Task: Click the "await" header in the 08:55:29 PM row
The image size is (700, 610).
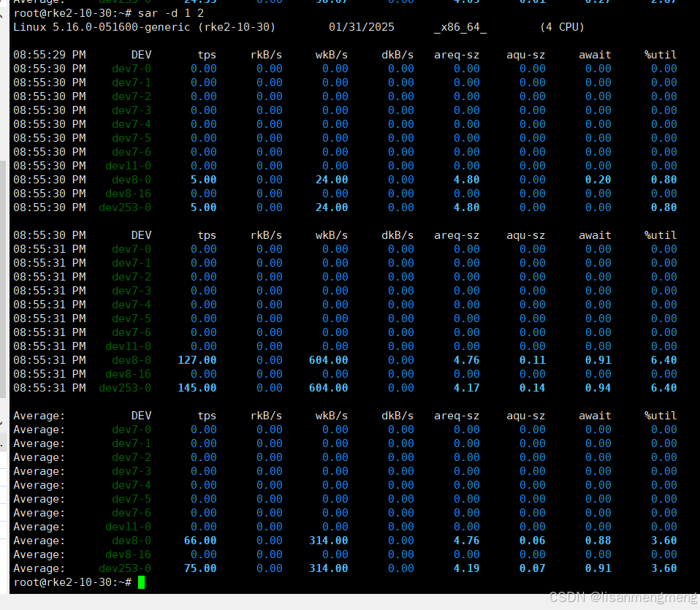Action: [595, 55]
